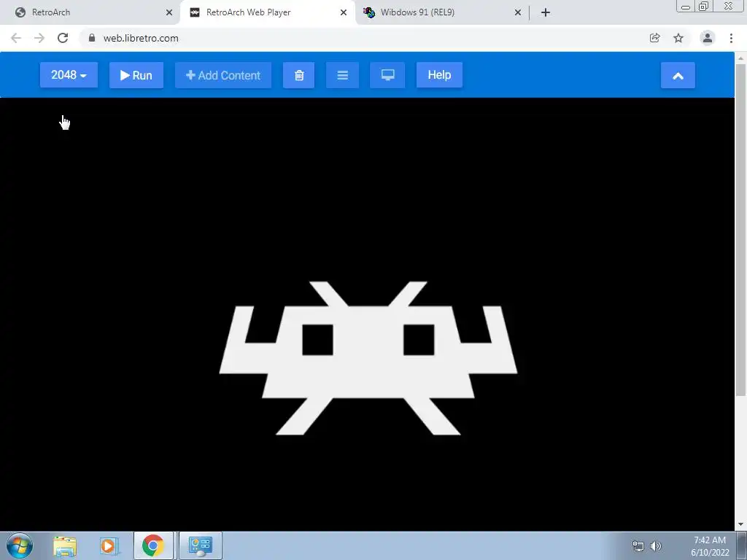Click the browser forward arrow

[39, 38]
